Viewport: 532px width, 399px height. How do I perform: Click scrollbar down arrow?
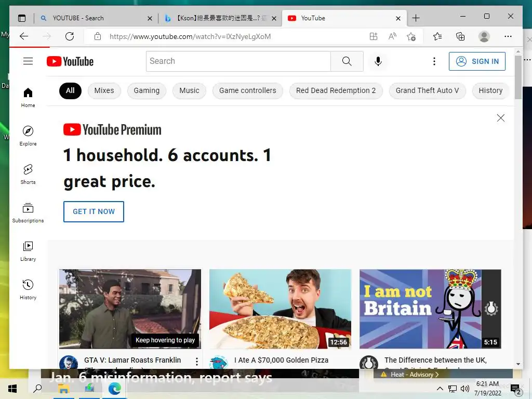point(518,364)
